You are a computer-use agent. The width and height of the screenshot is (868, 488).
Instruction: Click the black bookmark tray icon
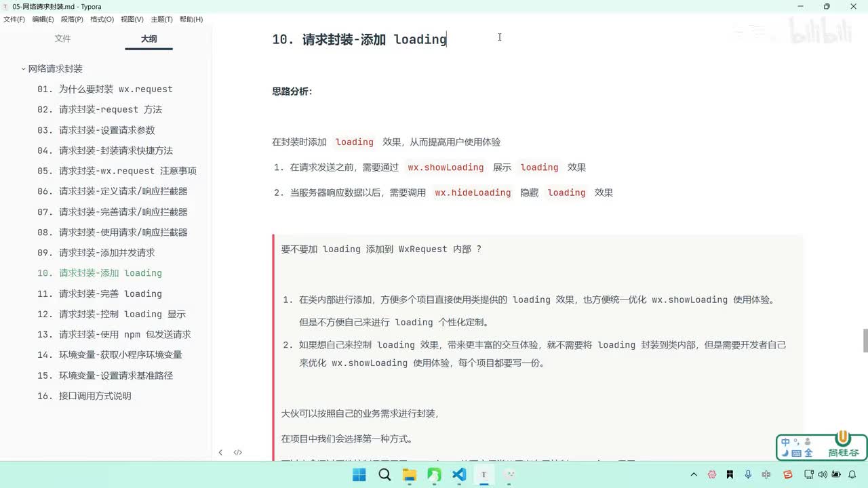coord(730,474)
